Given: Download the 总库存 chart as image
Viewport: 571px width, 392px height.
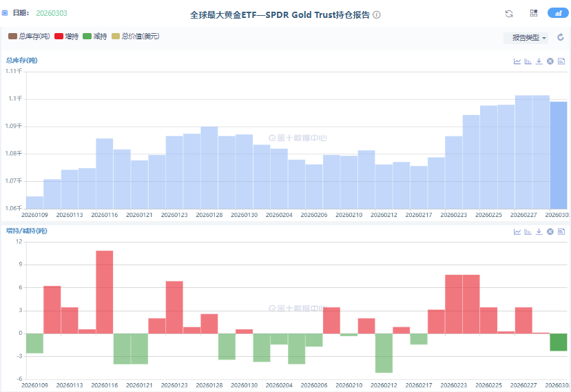Looking at the screenshot, I should (x=539, y=61).
